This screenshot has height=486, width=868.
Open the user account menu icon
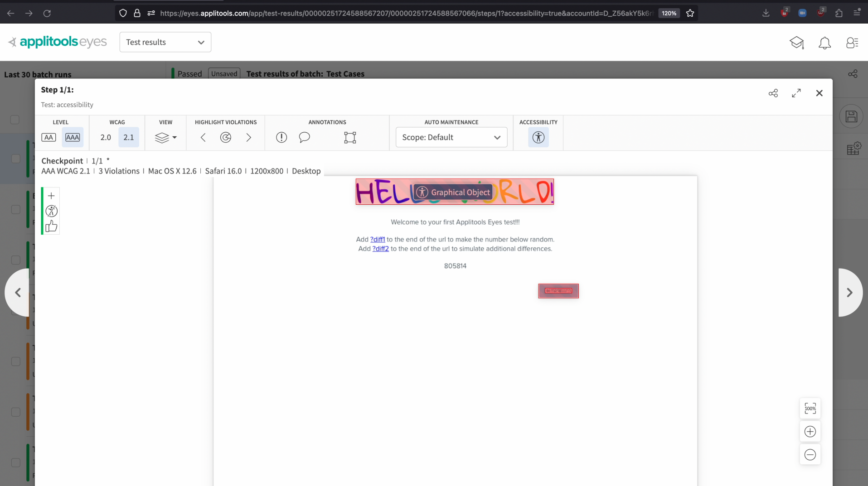pyautogui.click(x=852, y=43)
